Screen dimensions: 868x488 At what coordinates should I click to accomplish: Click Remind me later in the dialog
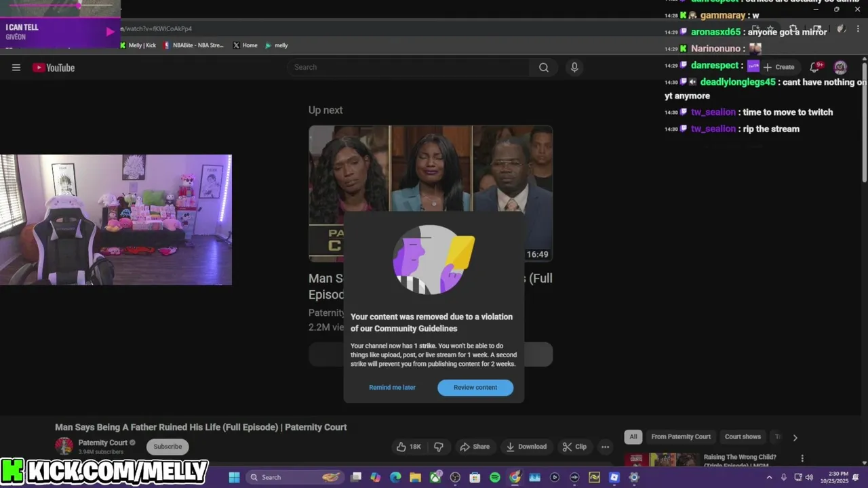[x=392, y=387]
